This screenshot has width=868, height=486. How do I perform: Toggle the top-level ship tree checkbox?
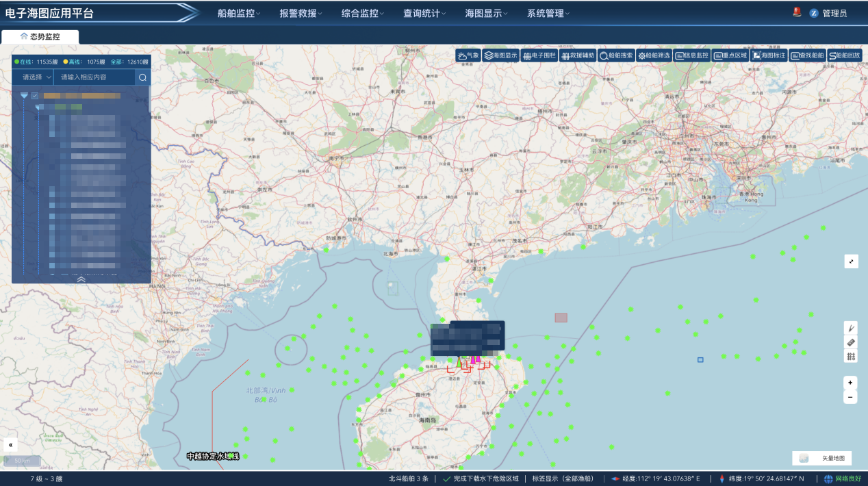[35, 96]
